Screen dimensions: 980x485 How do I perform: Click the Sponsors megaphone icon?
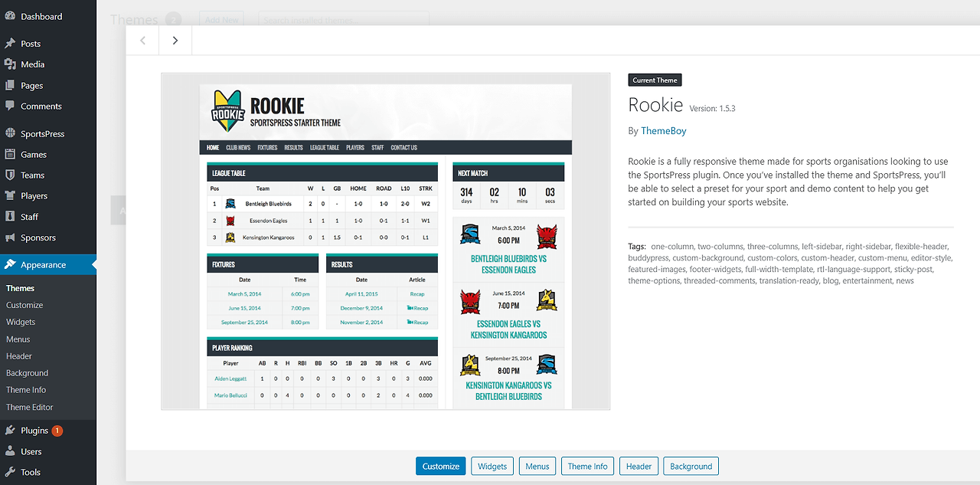[x=10, y=238]
